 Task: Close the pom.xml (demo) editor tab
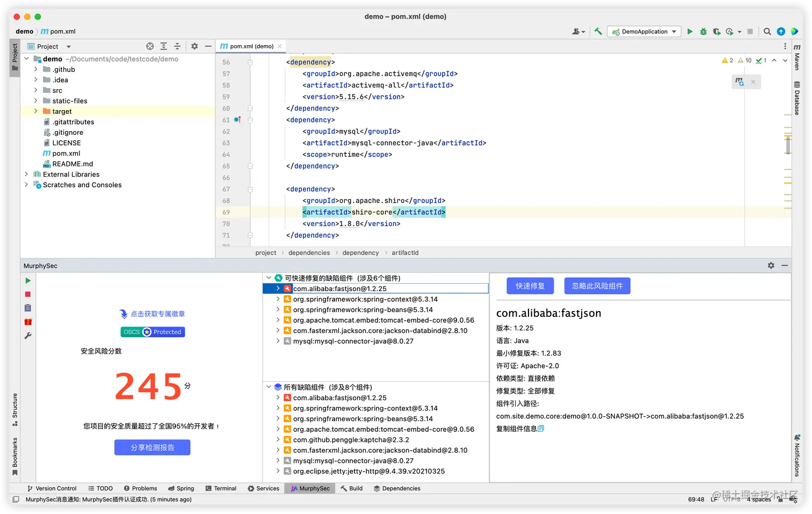pyautogui.click(x=279, y=46)
